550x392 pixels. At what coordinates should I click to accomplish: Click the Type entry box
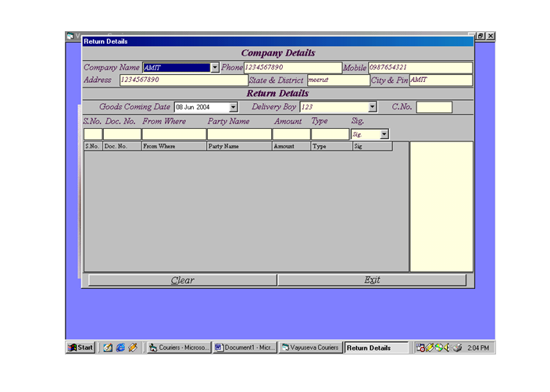330,134
